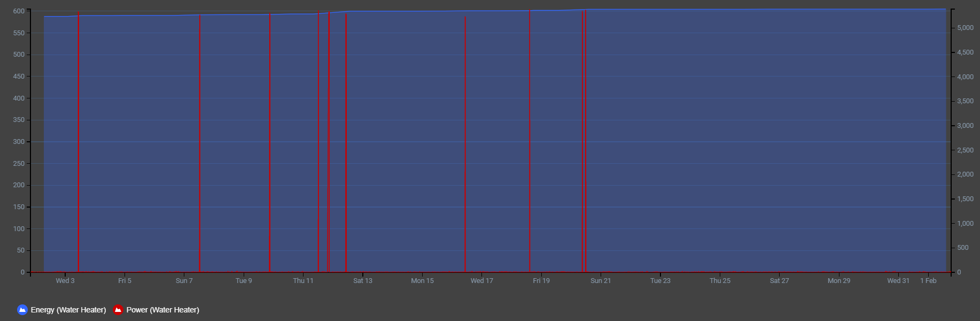Click the red power spike near Sun 7
Image resolution: width=980 pixels, height=321 pixels.
[x=200, y=143]
